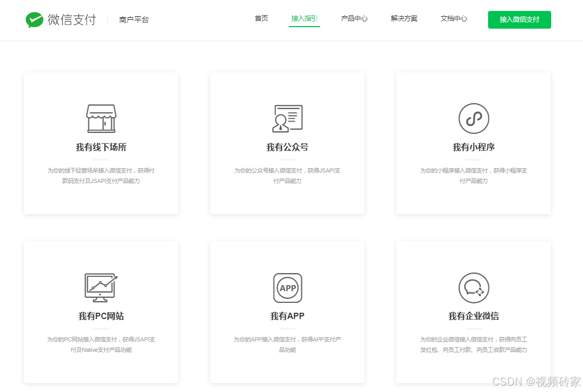Click the mini program circular icon

coord(473,118)
